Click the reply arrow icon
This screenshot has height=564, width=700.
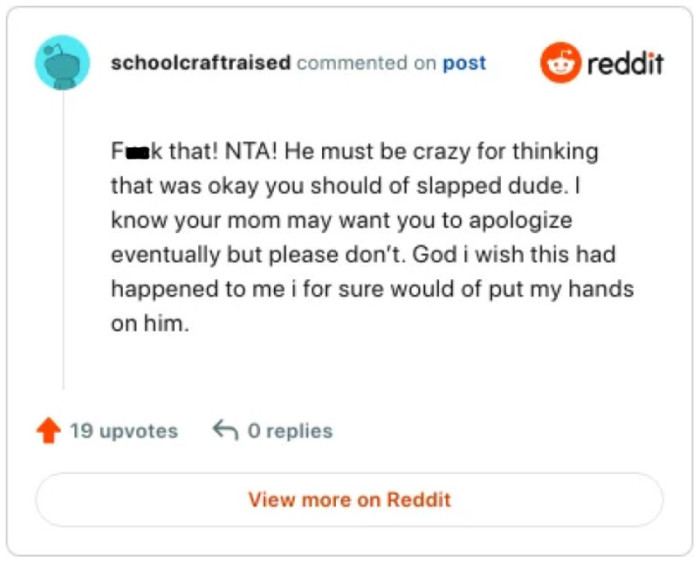225,431
